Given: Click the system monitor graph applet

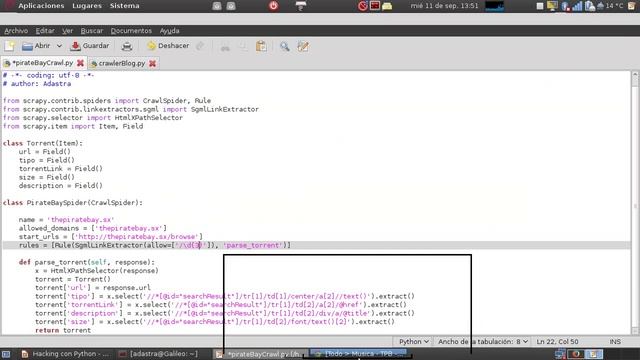Looking at the screenshot, I should (494, 6).
